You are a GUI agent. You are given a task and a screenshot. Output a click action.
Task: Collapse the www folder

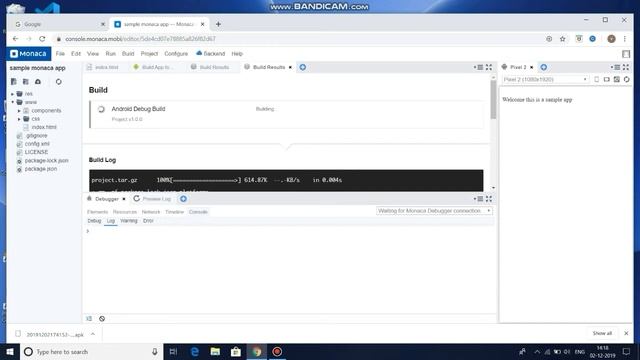coord(12,102)
